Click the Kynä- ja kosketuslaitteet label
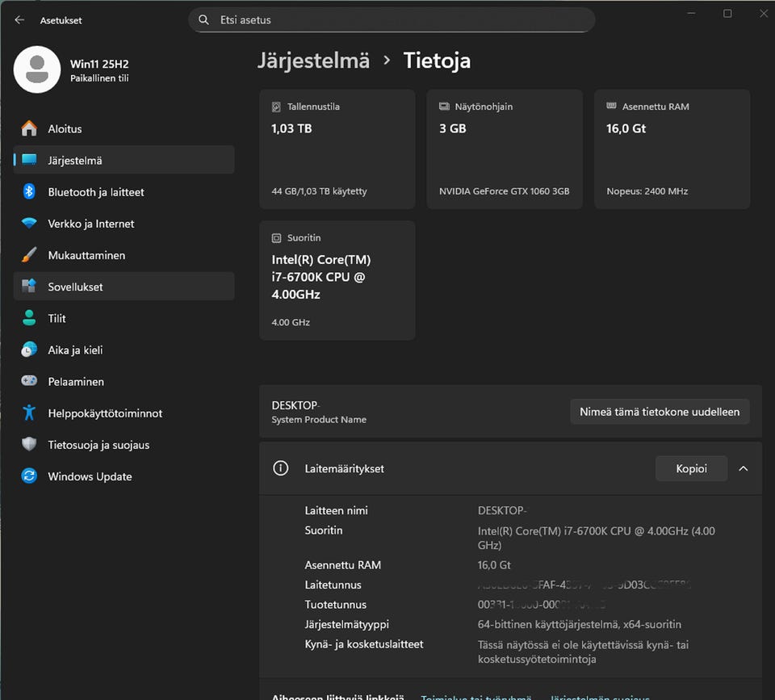775x700 pixels. [x=364, y=644]
